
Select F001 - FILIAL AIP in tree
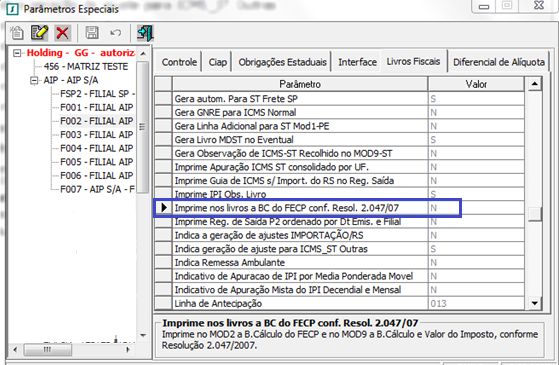[x=96, y=107]
